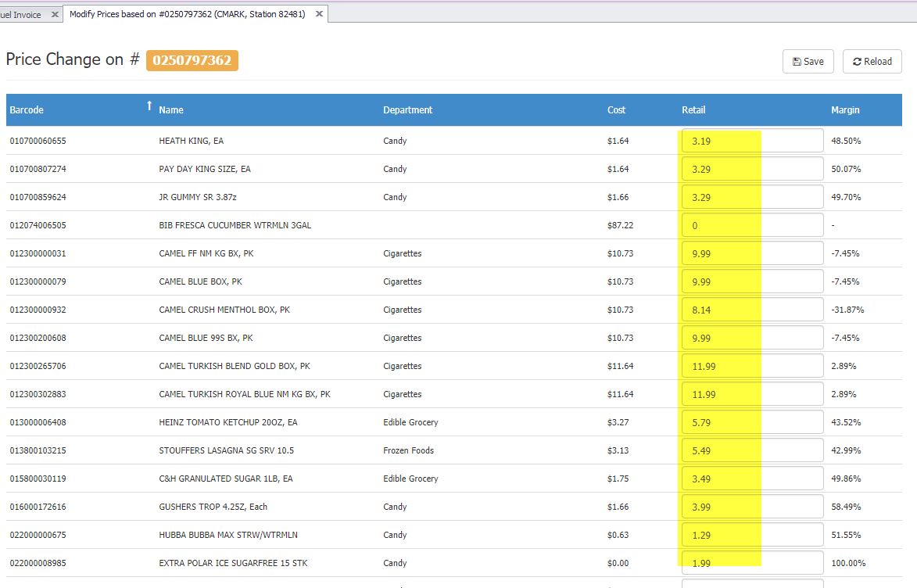Edit retail price for HEINZ TOMATO KETCHUP
This screenshot has width=917, height=588.
[x=752, y=422]
